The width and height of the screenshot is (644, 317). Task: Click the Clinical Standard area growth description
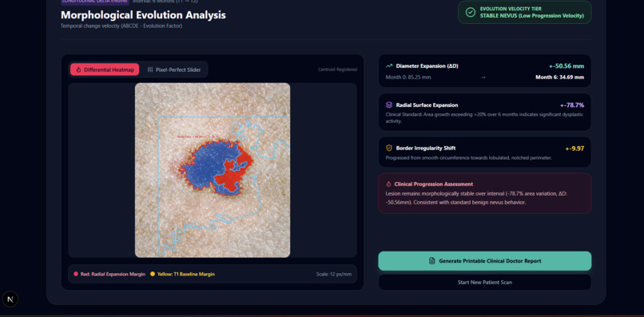(484, 118)
